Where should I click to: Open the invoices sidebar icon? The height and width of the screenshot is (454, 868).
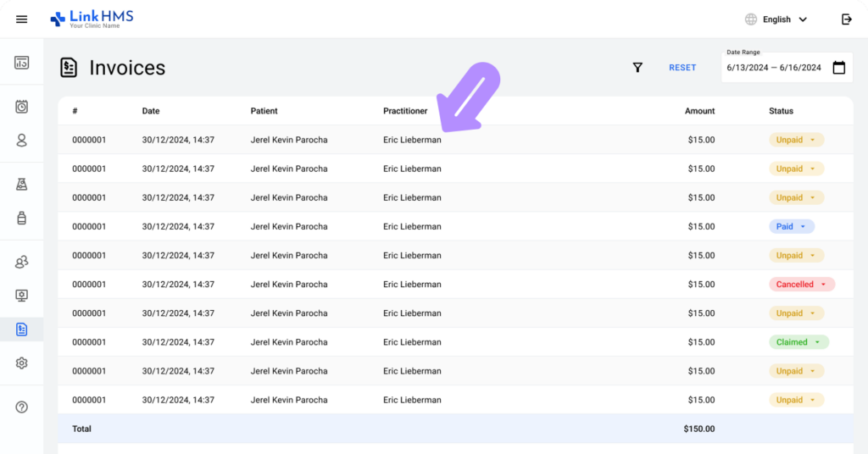[21, 329]
